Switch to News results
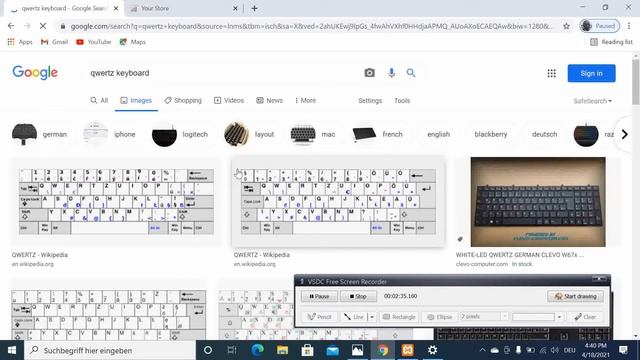Viewport: 640px width, 360px height. (269, 100)
